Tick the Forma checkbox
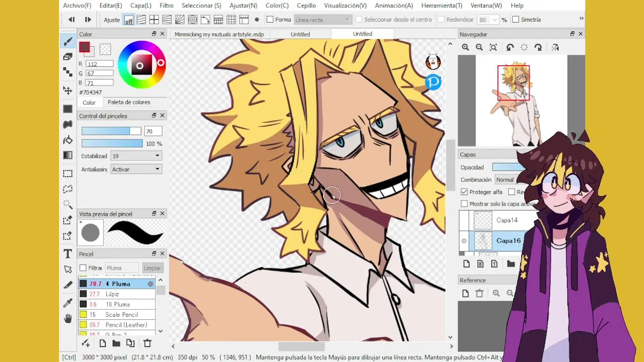644x362 pixels. (270, 20)
